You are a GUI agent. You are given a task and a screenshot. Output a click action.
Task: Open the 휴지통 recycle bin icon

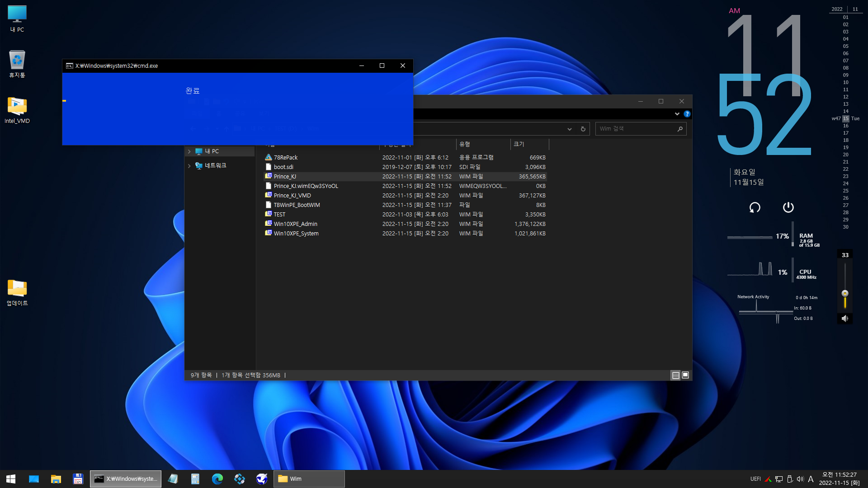17,64
